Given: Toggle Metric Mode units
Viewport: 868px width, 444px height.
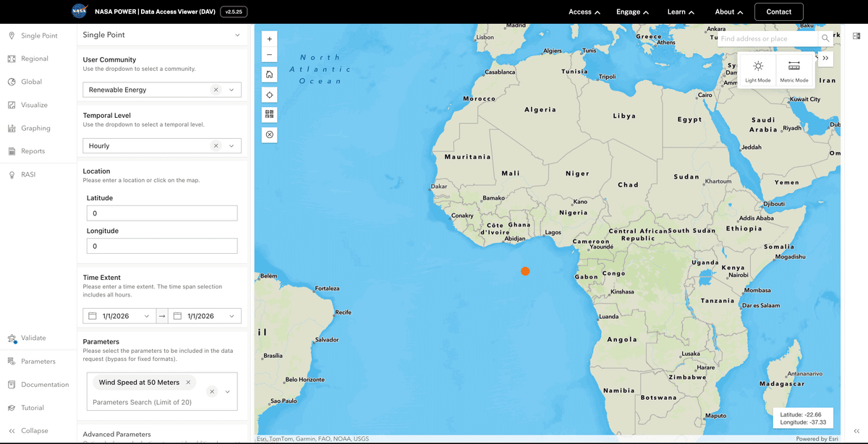Looking at the screenshot, I should click(x=794, y=69).
